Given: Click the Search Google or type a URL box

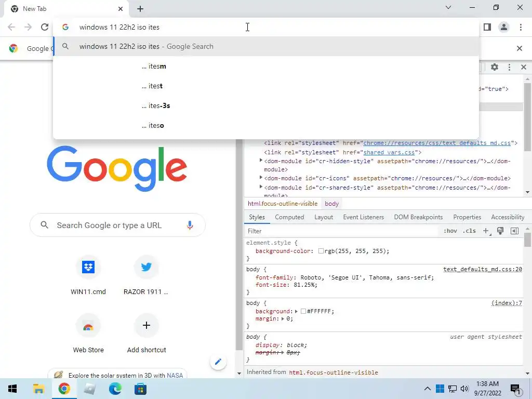Looking at the screenshot, I should (x=117, y=225).
